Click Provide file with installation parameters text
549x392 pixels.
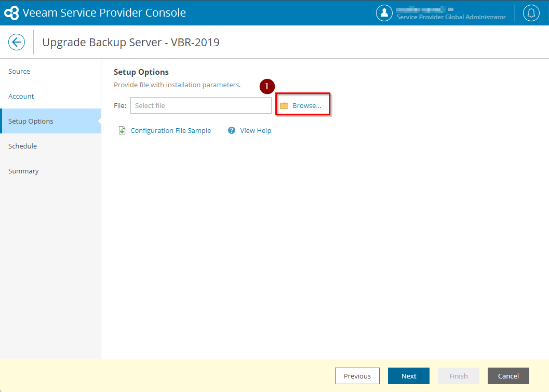click(177, 85)
